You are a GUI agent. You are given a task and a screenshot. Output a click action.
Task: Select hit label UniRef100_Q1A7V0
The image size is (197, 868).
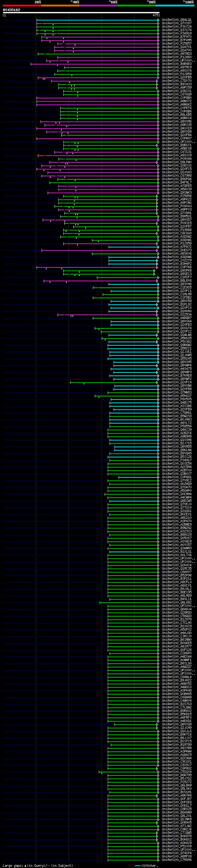tap(176, 50)
